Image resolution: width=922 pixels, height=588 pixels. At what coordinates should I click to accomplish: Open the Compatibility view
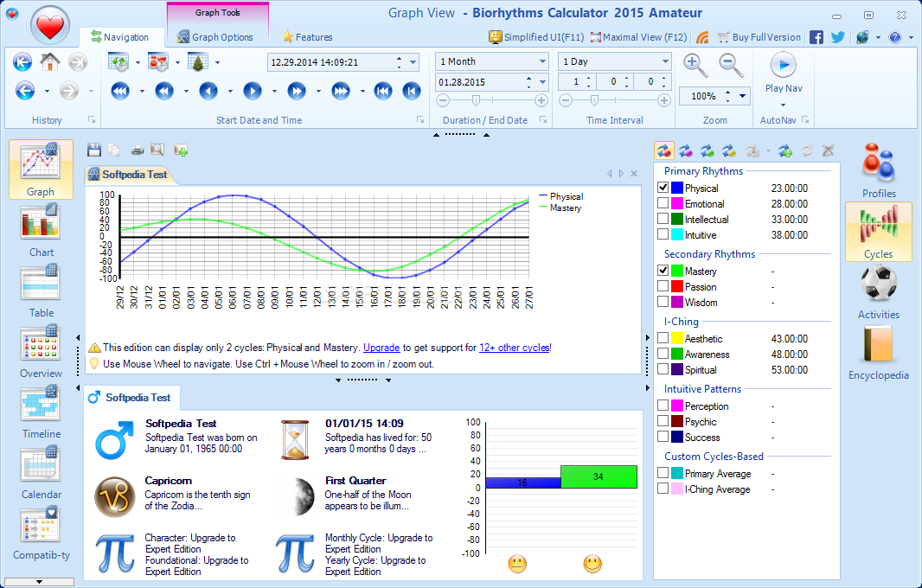(x=41, y=534)
